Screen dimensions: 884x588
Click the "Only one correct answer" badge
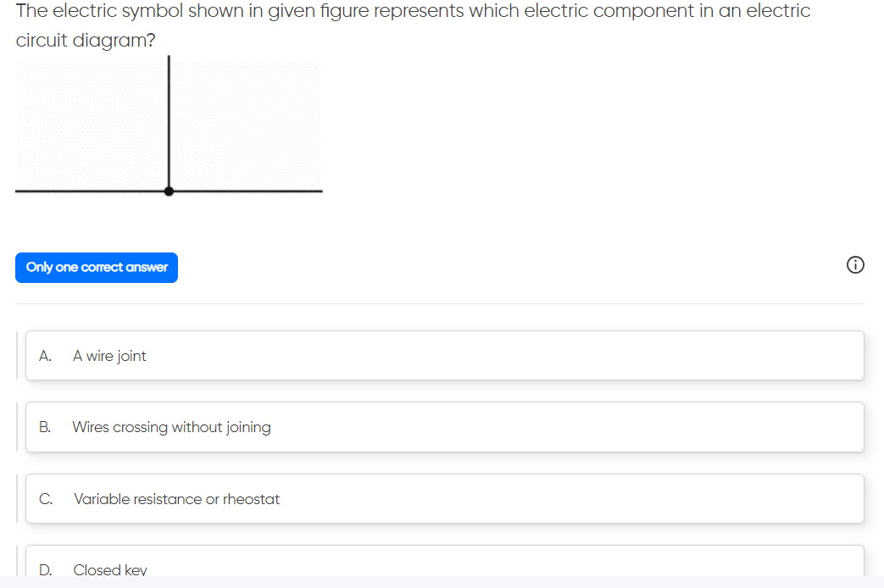point(97,268)
